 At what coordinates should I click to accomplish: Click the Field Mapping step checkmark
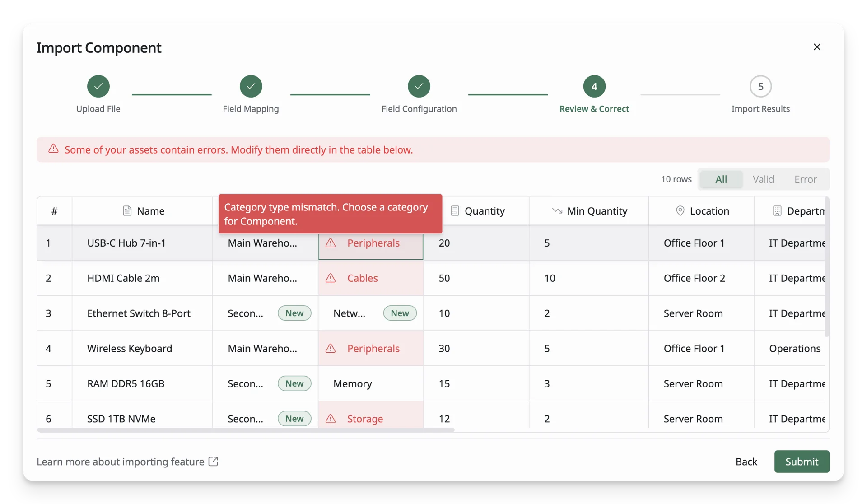(x=251, y=86)
